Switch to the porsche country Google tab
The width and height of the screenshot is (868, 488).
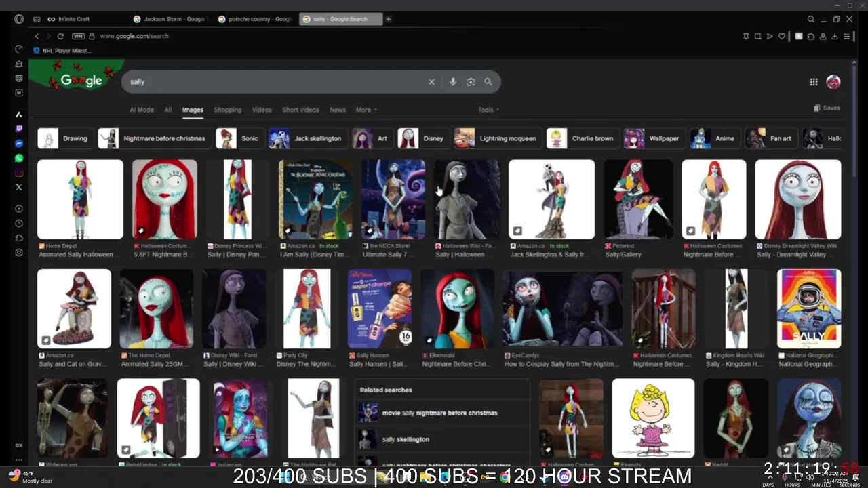click(x=254, y=19)
